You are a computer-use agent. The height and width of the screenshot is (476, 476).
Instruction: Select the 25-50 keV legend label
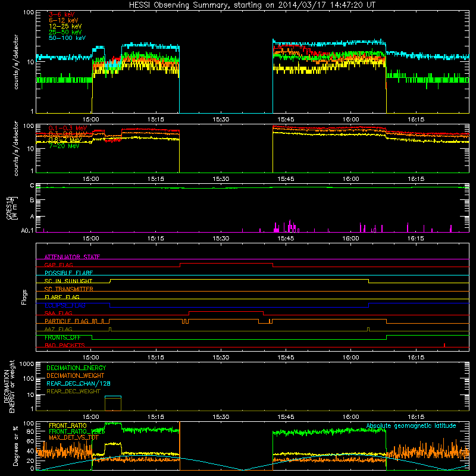click(x=65, y=32)
